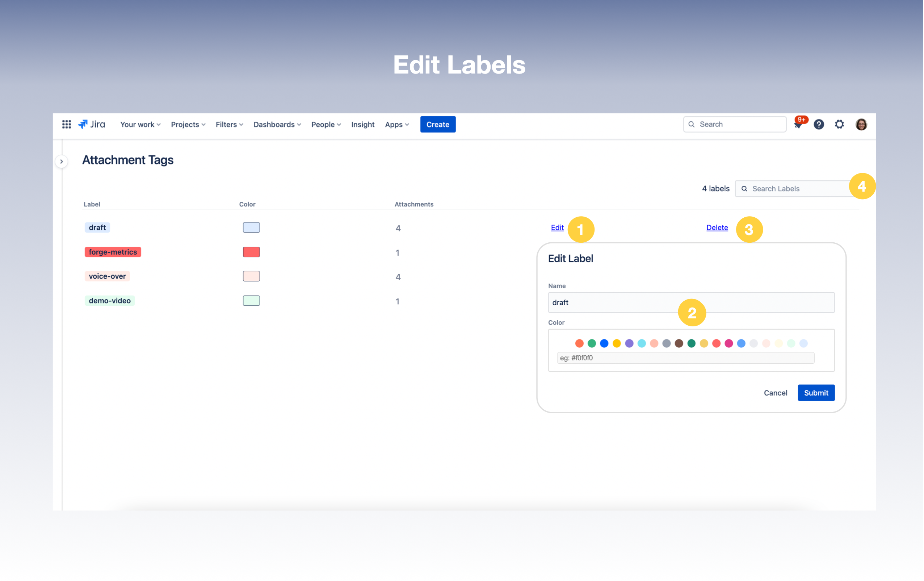Click the Search Labels magnifier icon
924x581 pixels.
point(744,189)
